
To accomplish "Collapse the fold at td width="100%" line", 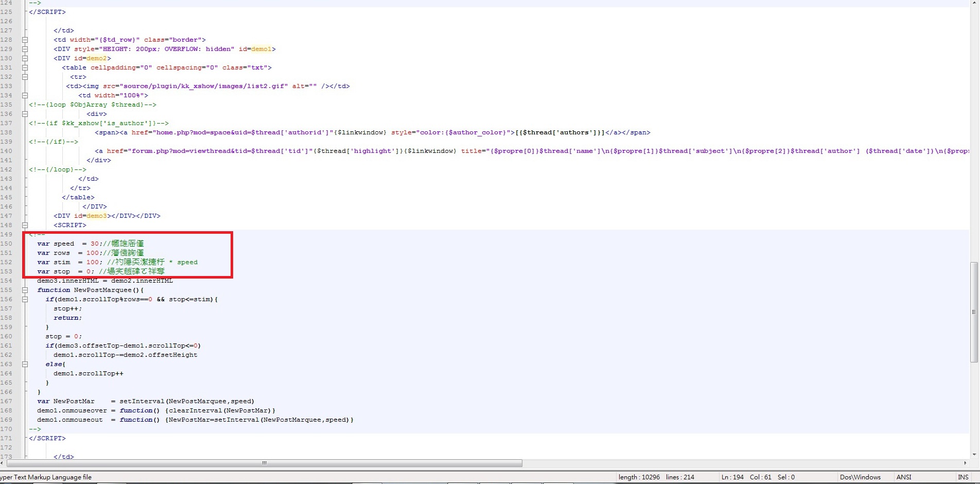I will (x=25, y=95).
